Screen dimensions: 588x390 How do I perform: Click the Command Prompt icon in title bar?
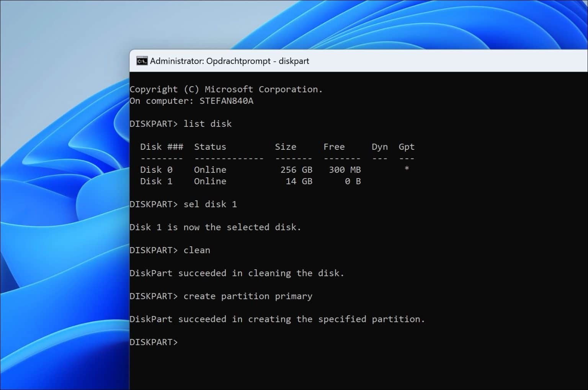click(x=142, y=61)
